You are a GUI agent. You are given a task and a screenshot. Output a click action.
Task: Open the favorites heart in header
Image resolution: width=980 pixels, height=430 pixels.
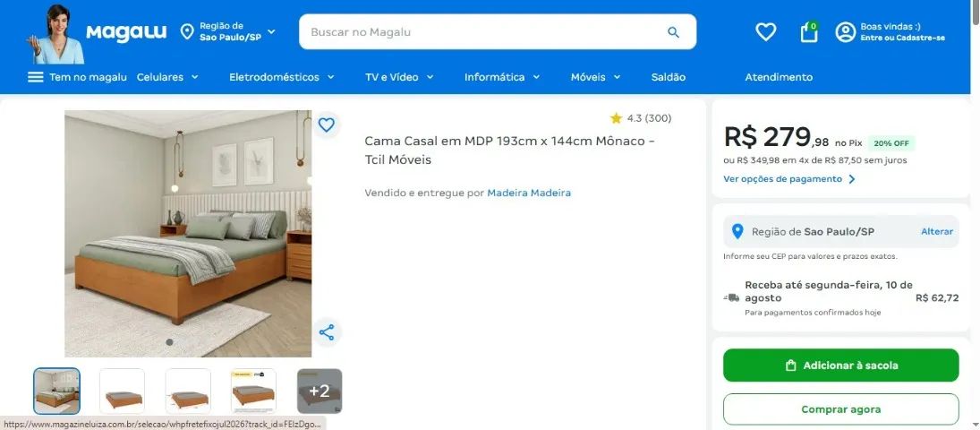tap(765, 32)
